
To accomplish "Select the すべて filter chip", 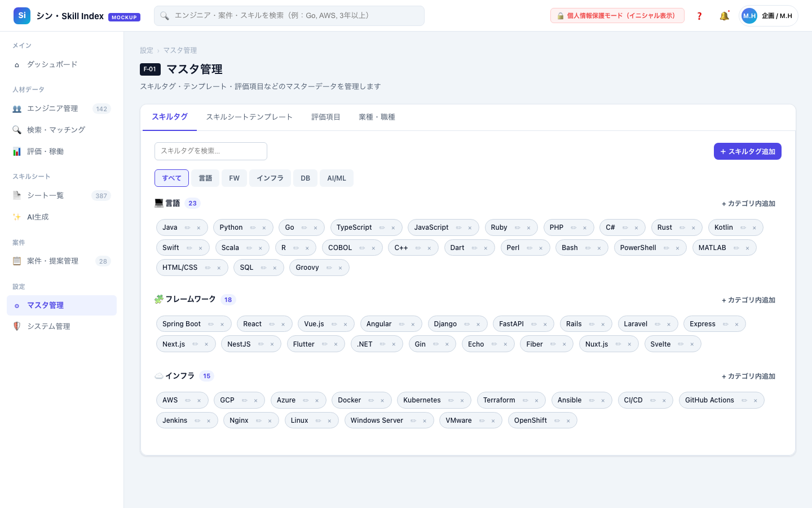I will point(171,178).
